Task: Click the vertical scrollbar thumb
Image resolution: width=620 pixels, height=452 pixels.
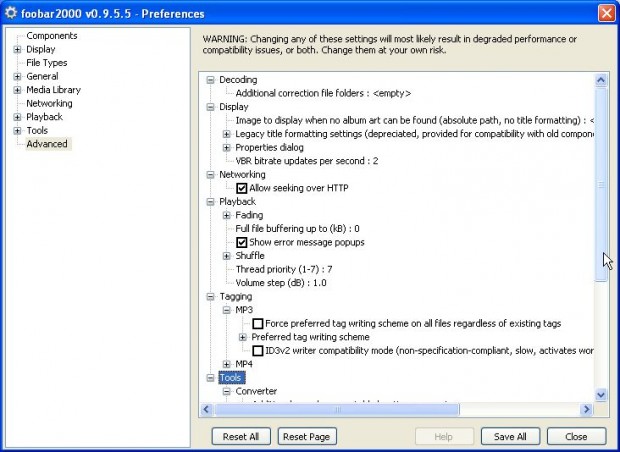Action: 601,185
